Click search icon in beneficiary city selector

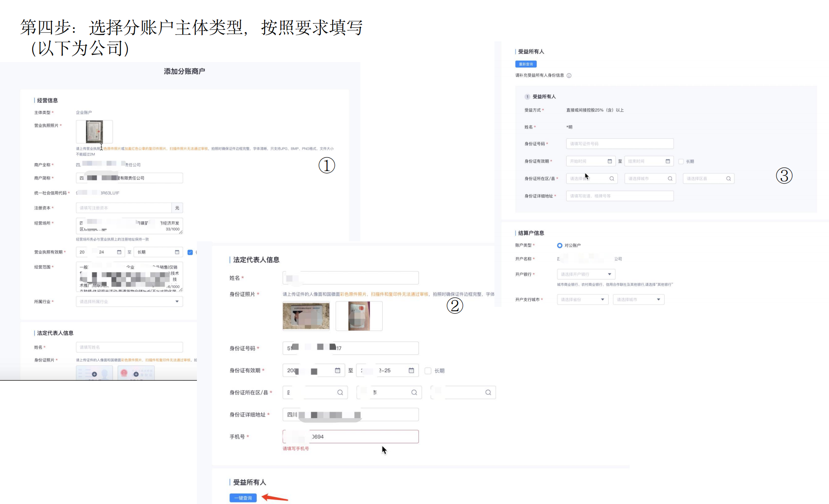coord(670,179)
